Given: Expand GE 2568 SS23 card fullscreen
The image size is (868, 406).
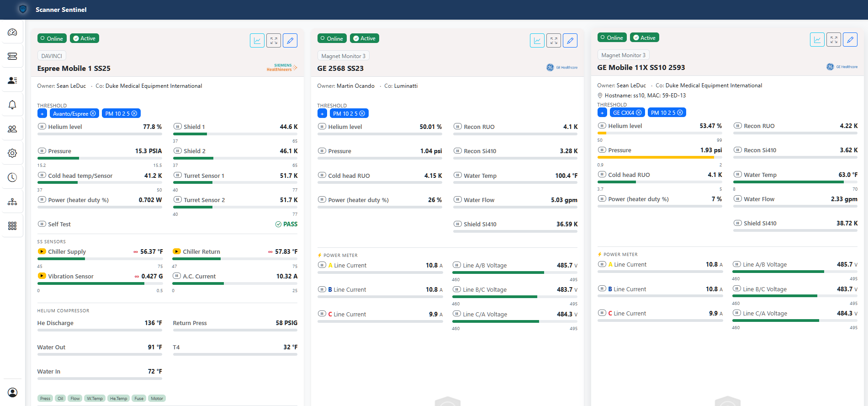Looking at the screenshot, I should [x=554, y=41].
